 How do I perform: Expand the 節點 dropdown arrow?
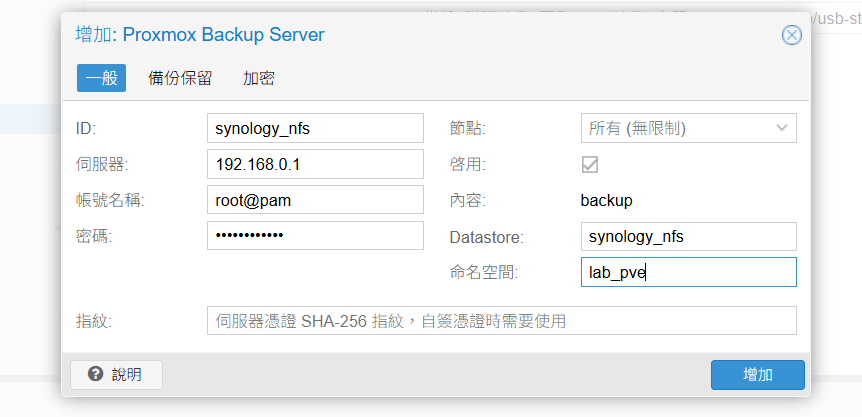pyautogui.click(x=781, y=128)
